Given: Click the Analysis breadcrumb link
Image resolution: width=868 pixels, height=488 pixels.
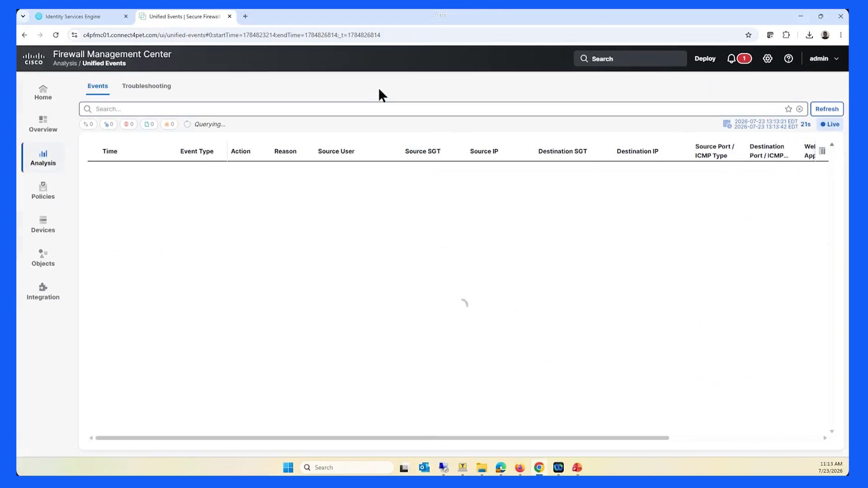Looking at the screenshot, I should (65, 64).
